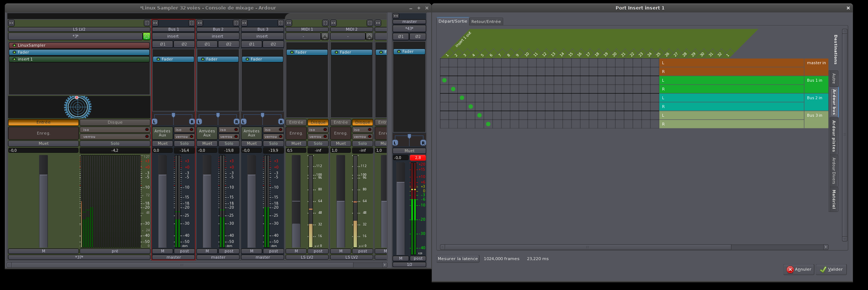Click the Valider button
868x290 pixels.
click(831, 269)
